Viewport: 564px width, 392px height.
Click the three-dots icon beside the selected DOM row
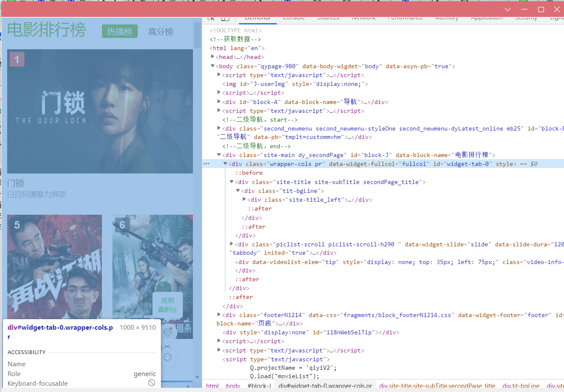pyautogui.click(x=206, y=164)
